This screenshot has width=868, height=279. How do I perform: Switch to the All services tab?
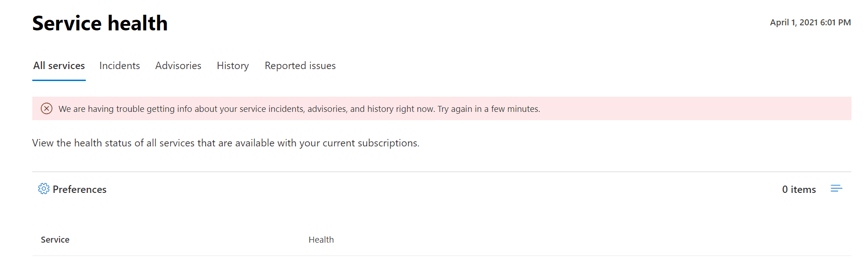tap(59, 66)
